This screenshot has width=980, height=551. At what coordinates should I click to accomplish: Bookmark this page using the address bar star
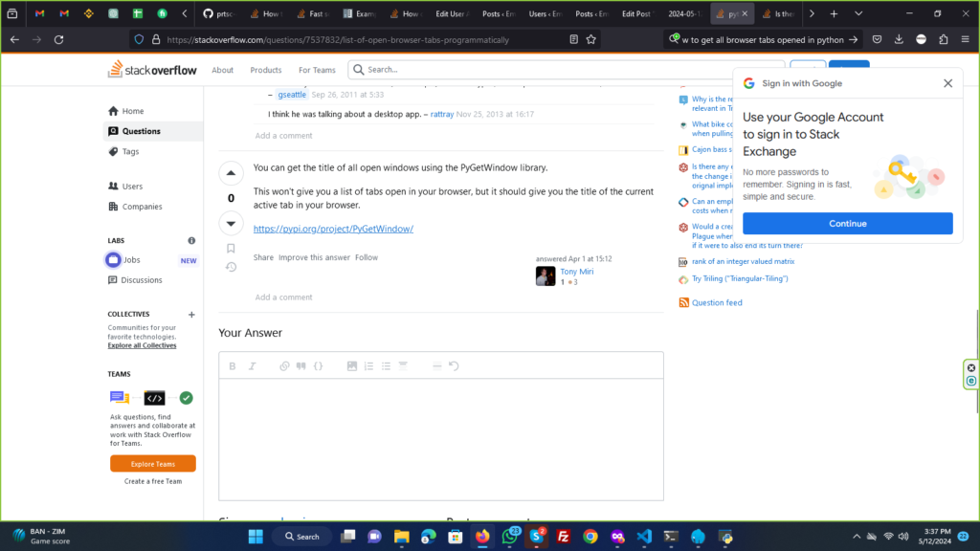591,39
